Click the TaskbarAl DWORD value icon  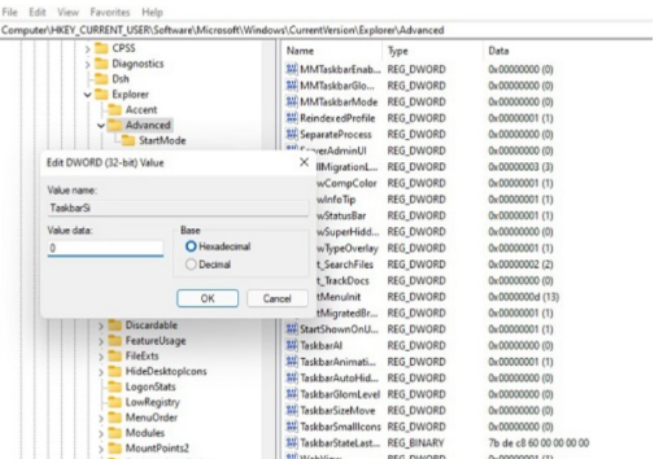pyautogui.click(x=292, y=343)
